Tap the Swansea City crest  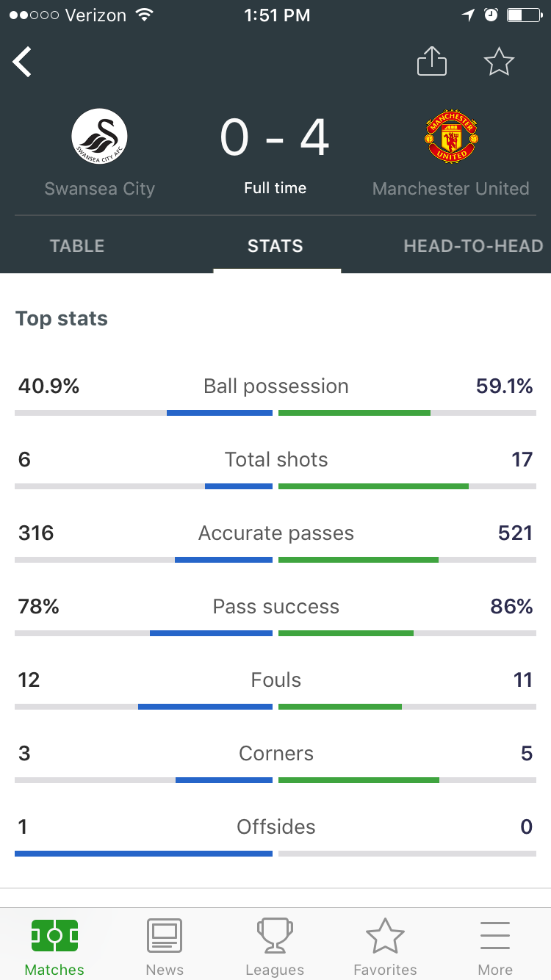99,137
